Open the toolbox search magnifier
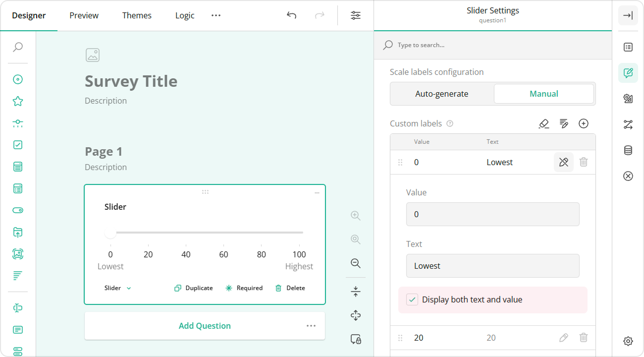 click(x=18, y=47)
